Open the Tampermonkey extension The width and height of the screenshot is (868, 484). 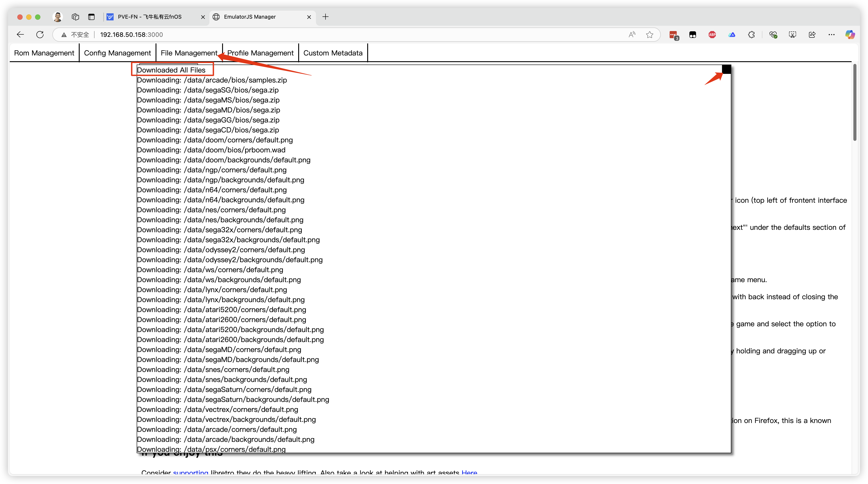(x=692, y=35)
